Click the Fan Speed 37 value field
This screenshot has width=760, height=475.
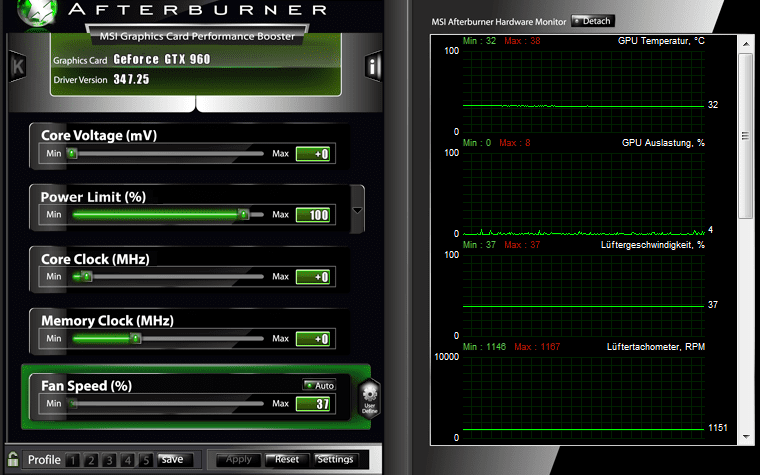click(313, 404)
